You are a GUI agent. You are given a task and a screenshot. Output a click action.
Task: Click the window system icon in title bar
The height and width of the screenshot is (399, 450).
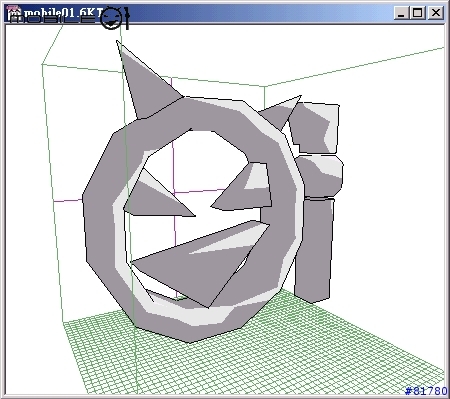(x=14, y=12)
